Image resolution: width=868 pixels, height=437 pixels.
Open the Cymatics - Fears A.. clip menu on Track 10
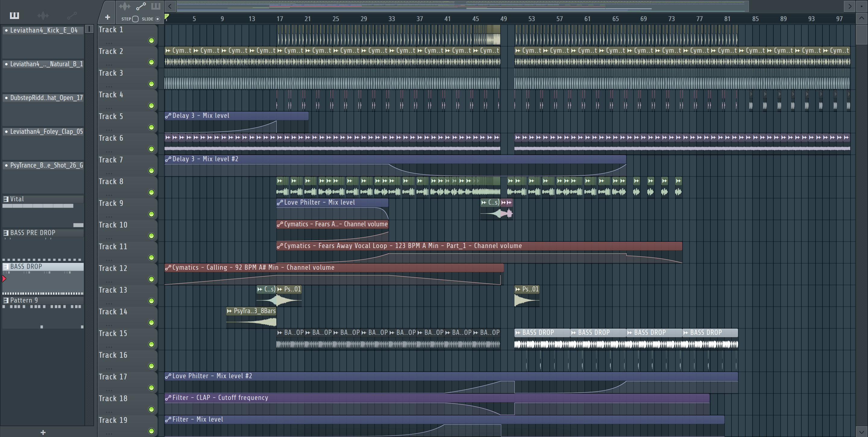pyautogui.click(x=280, y=224)
